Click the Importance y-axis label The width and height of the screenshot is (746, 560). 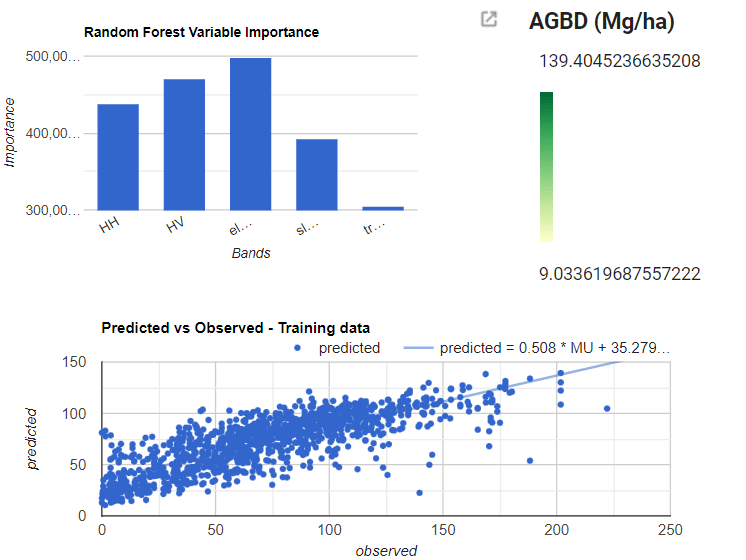pos(12,131)
